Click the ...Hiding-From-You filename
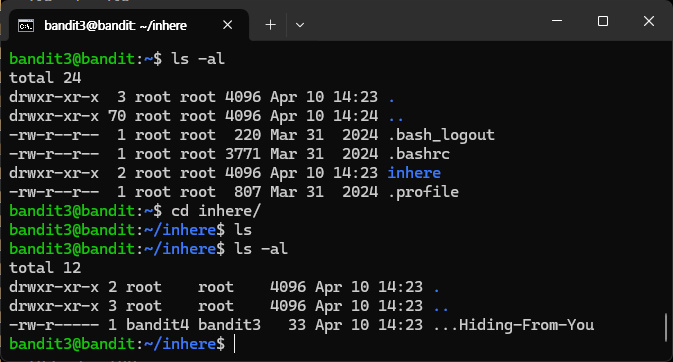Image resolution: width=673 pixels, height=362 pixels. pos(513,325)
